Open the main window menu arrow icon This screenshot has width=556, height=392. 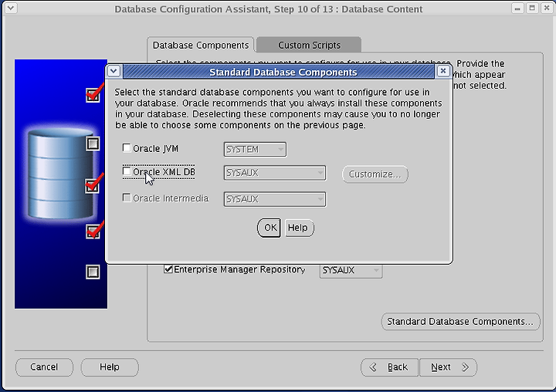point(11,8)
